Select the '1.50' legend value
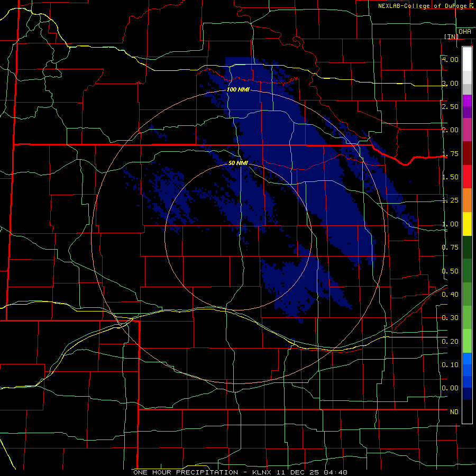Screen dimensions: 476x476 [450, 177]
